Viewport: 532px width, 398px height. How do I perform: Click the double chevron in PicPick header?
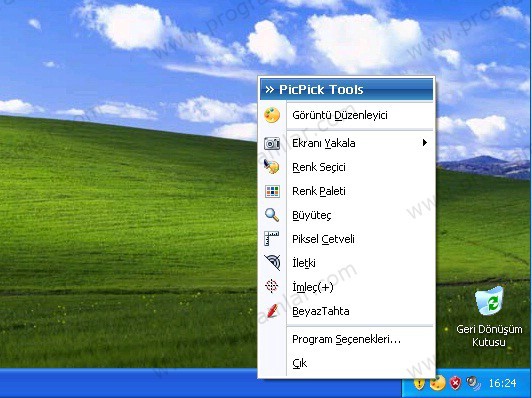(x=270, y=90)
